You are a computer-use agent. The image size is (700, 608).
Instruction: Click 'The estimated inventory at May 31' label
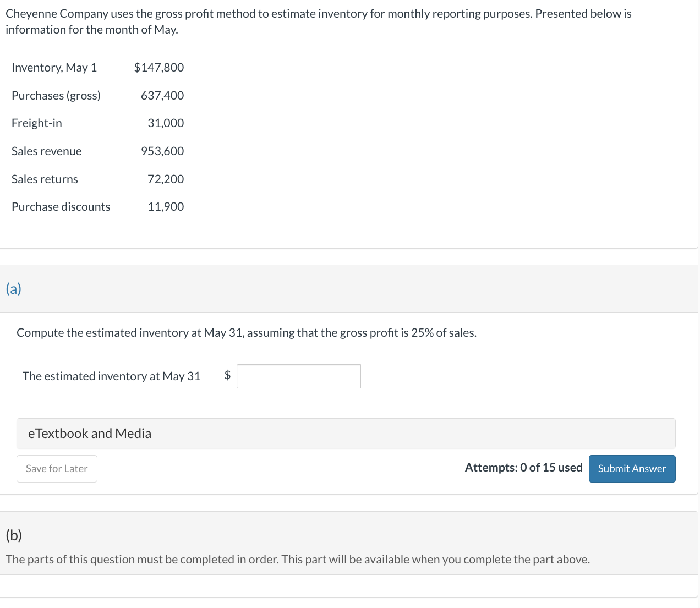pos(112,376)
